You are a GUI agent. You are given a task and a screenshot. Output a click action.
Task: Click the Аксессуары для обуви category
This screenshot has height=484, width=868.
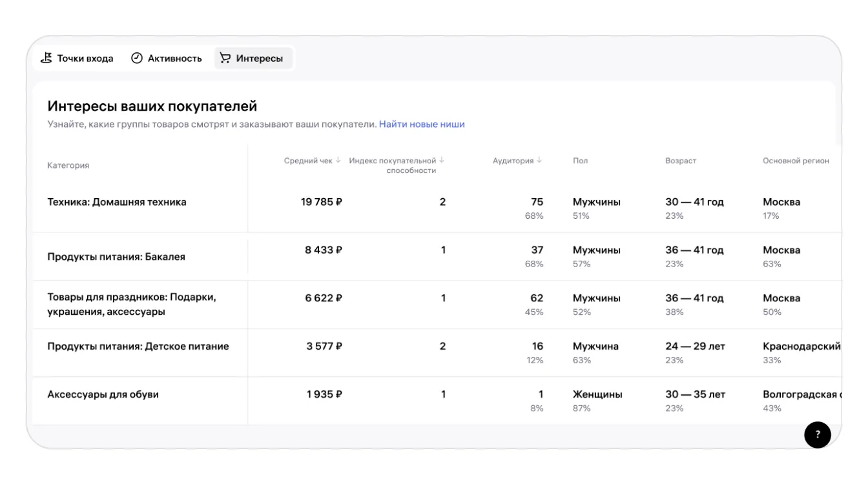click(103, 394)
